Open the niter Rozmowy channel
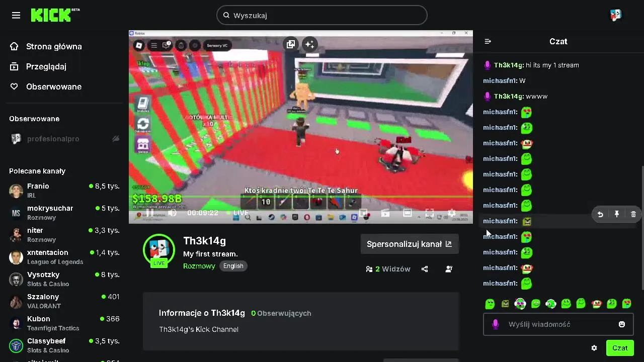Screen dimensions: 644x362 [64, 235]
